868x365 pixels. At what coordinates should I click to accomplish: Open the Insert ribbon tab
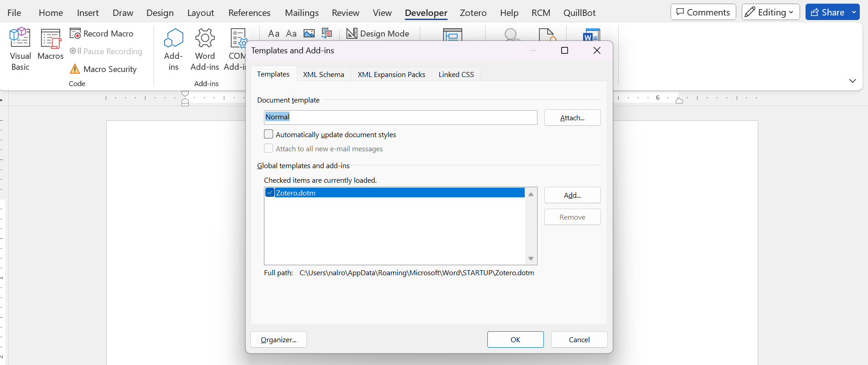[88, 13]
